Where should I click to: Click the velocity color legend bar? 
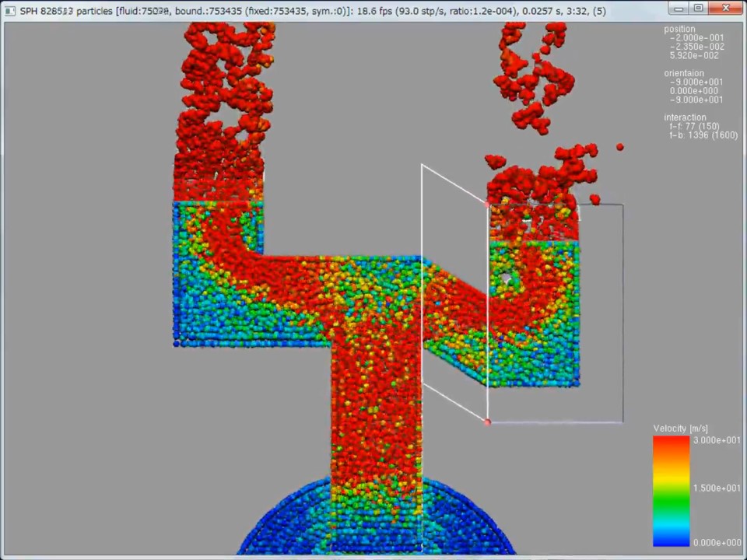tap(672, 491)
